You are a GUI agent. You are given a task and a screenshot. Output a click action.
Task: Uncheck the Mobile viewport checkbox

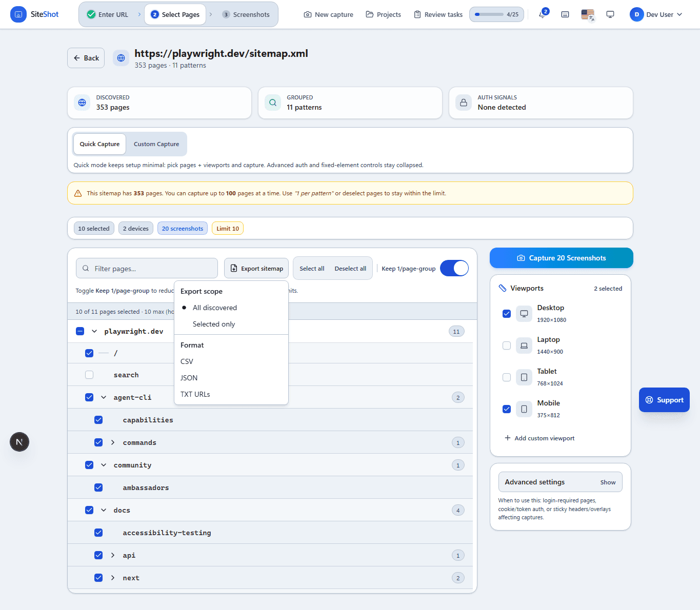coord(507,409)
